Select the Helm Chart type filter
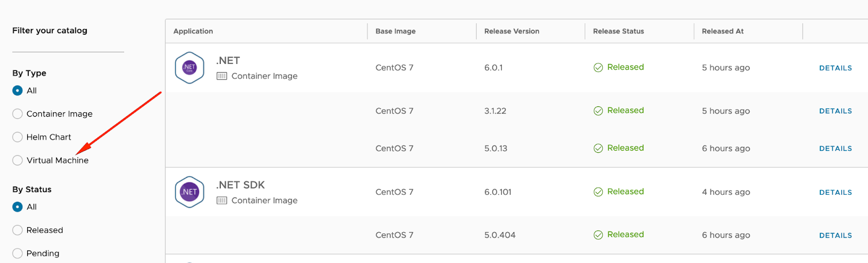Viewport: 868px width, 263px height. click(17, 137)
